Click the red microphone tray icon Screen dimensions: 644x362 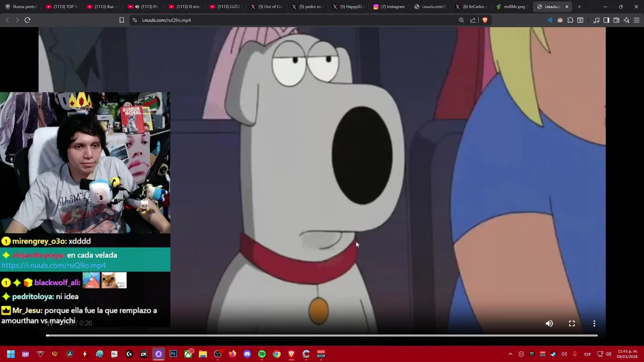575,354
